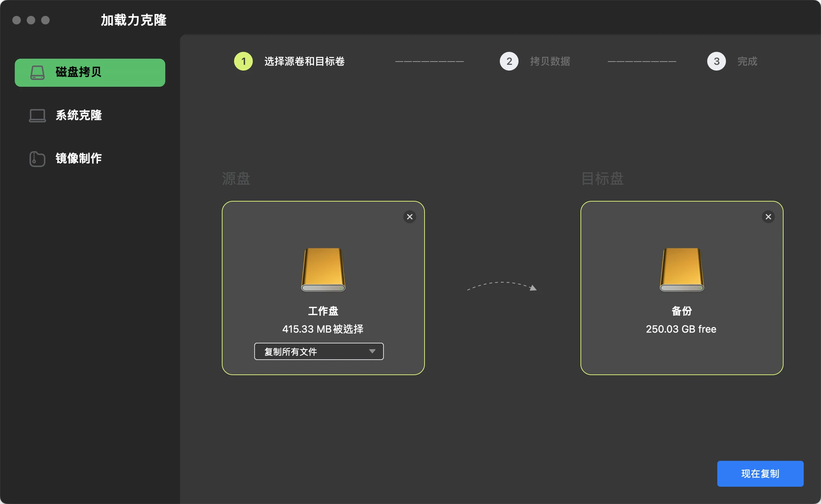The image size is (821, 504).
Task: Click the step 2 拷贝数据 circle
Action: tap(509, 61)
